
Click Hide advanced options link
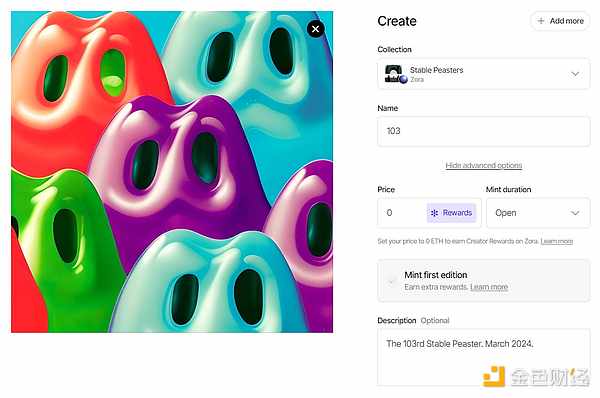[484, 165]
